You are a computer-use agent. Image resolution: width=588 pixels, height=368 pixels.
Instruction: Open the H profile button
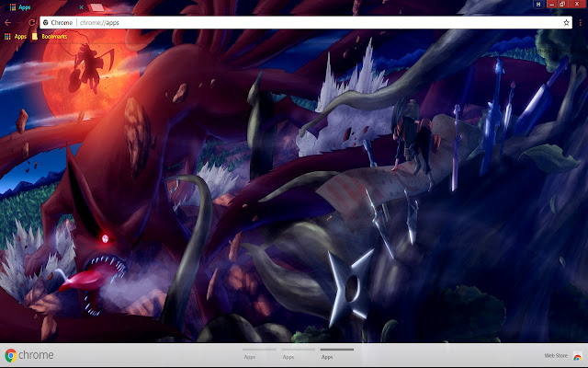tap(538, 4)
